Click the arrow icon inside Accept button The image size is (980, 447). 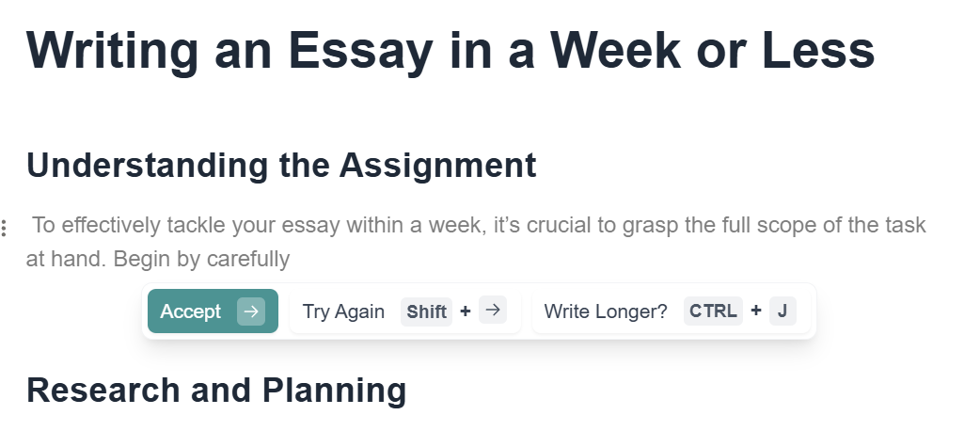pos(251,311)
